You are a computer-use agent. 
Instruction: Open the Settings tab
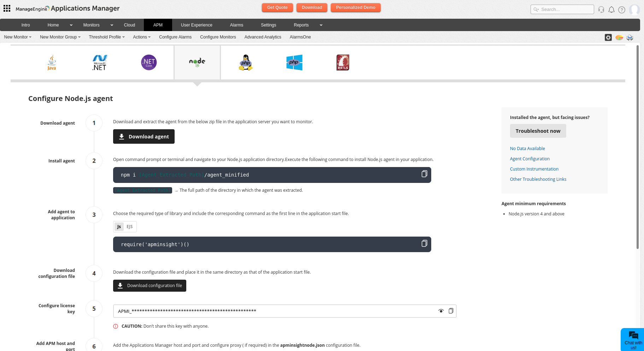coord(269,25)
